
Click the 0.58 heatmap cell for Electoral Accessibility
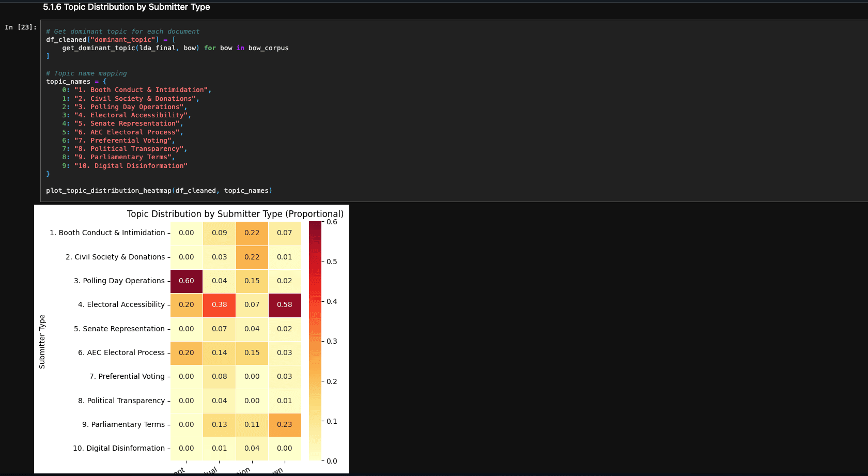(x=285, y=304)
